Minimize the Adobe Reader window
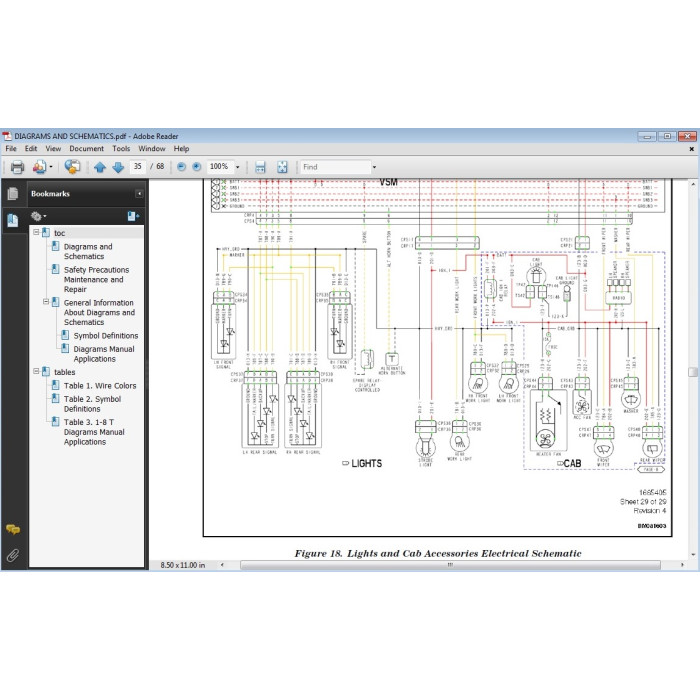This screenshot has height=700, width=700. (647, 136)
